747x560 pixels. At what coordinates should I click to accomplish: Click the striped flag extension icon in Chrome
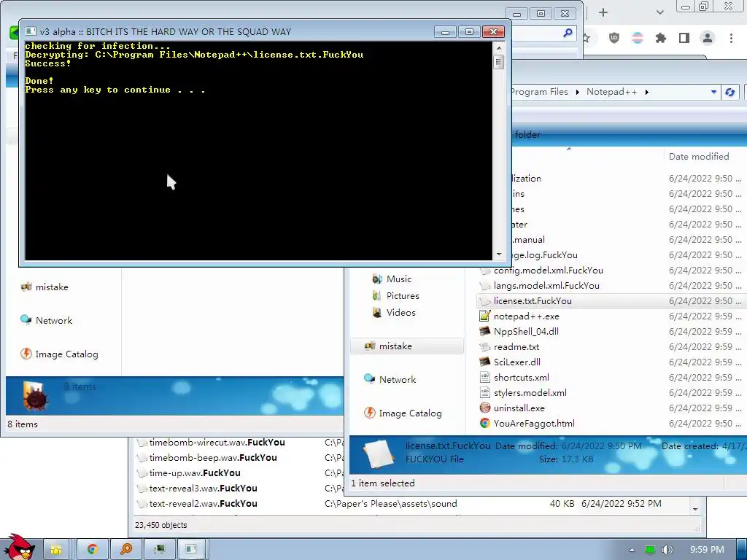[x=638, y=38]
